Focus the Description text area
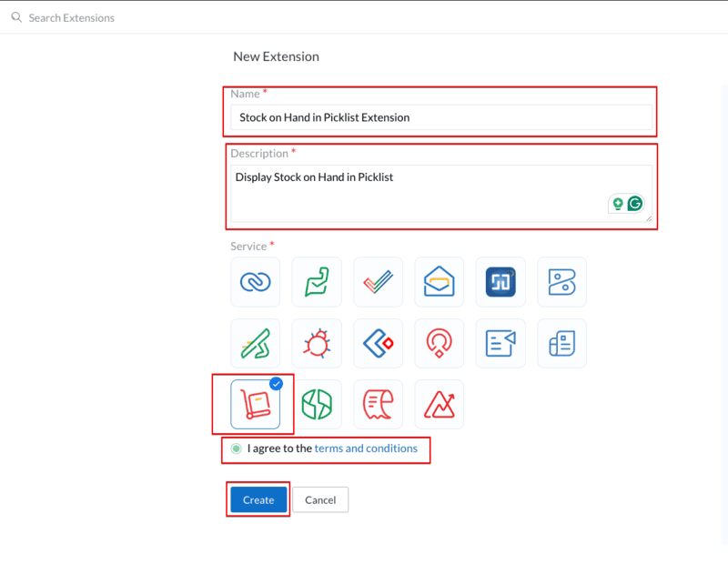 coord(419,192)
